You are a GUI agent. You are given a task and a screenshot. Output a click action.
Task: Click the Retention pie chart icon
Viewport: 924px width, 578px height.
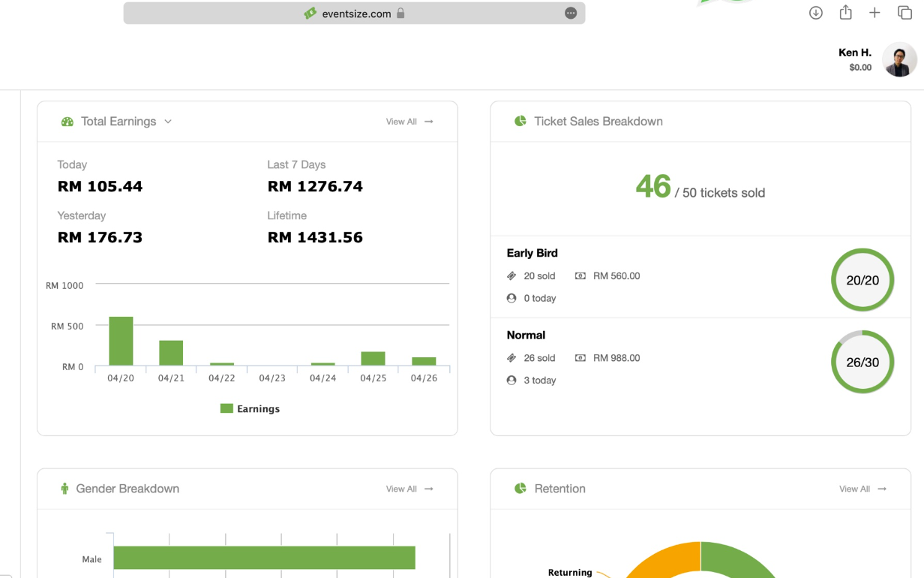520,489
